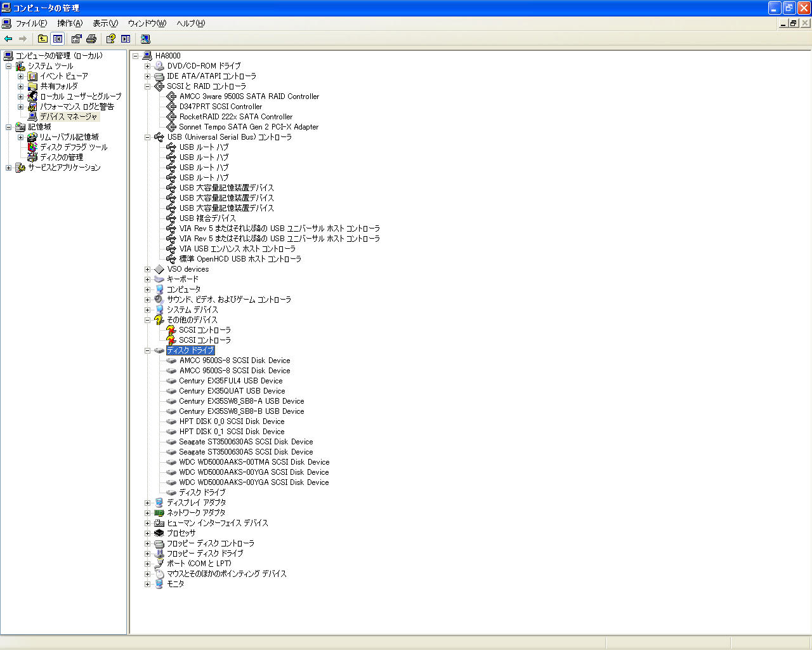Select WDC WD5000AAKS-00TMA SCSI Disk Device

pyautogui.click(x=254, y=462)
